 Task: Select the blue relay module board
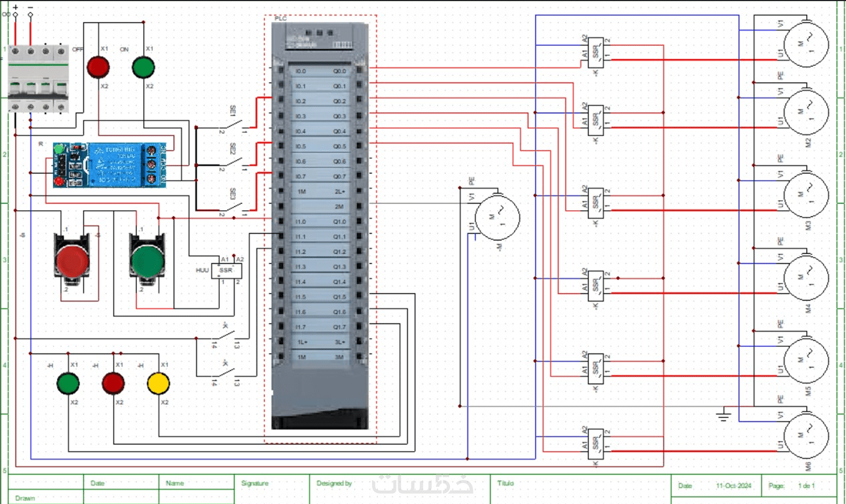[109, 165]
